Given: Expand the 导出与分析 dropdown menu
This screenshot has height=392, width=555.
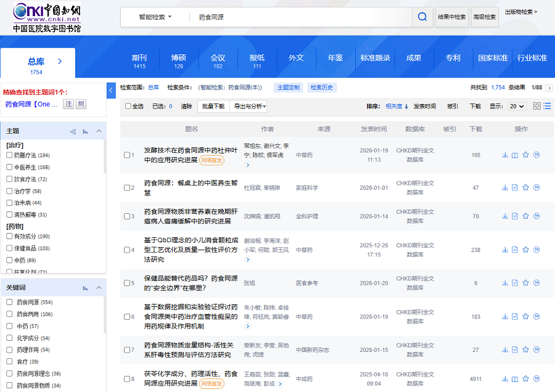Looking at the screenshot, I should (249, 106).
